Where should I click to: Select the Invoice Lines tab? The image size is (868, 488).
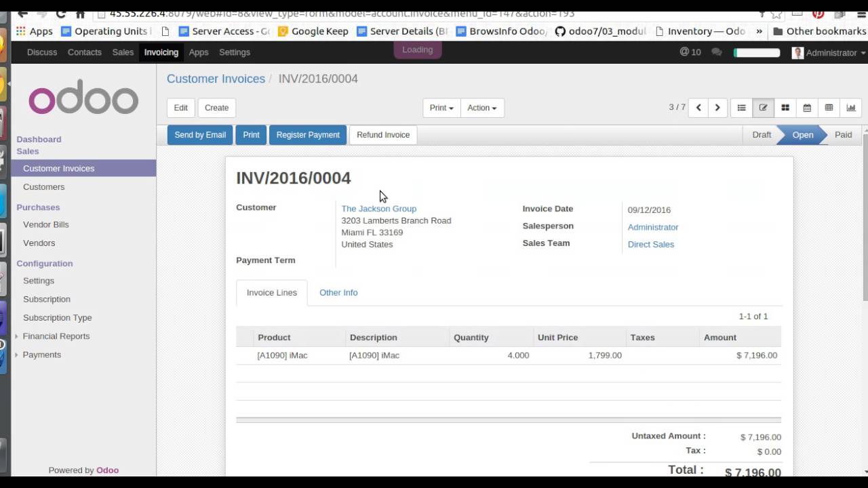coord(272,293)
